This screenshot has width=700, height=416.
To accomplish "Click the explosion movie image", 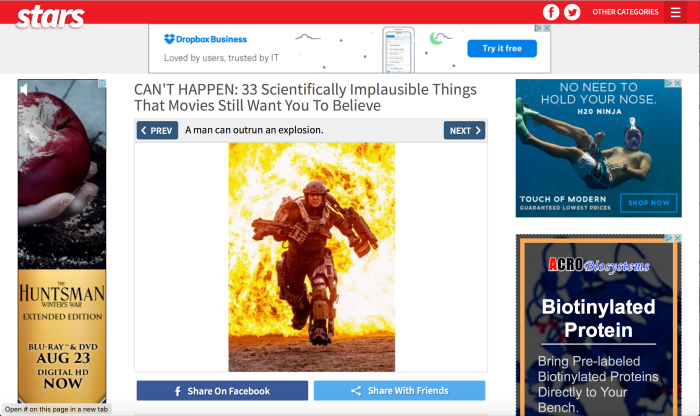I will (x=311, y=256).
